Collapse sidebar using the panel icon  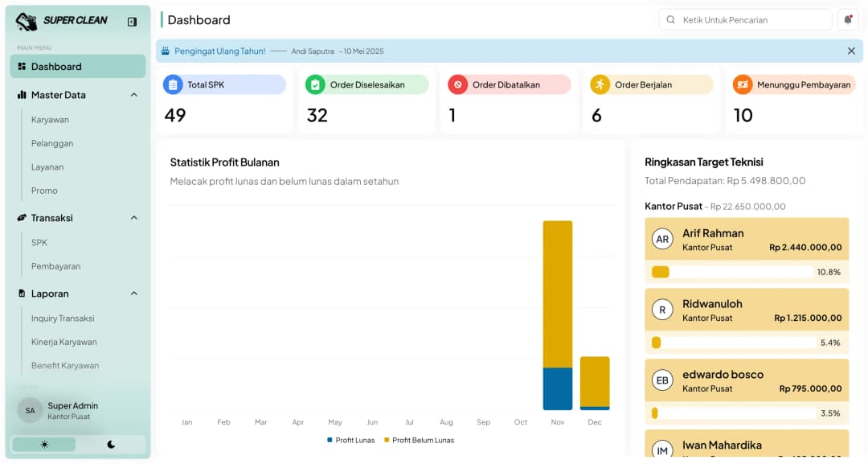pyautogui.click(x=132, y=22)
